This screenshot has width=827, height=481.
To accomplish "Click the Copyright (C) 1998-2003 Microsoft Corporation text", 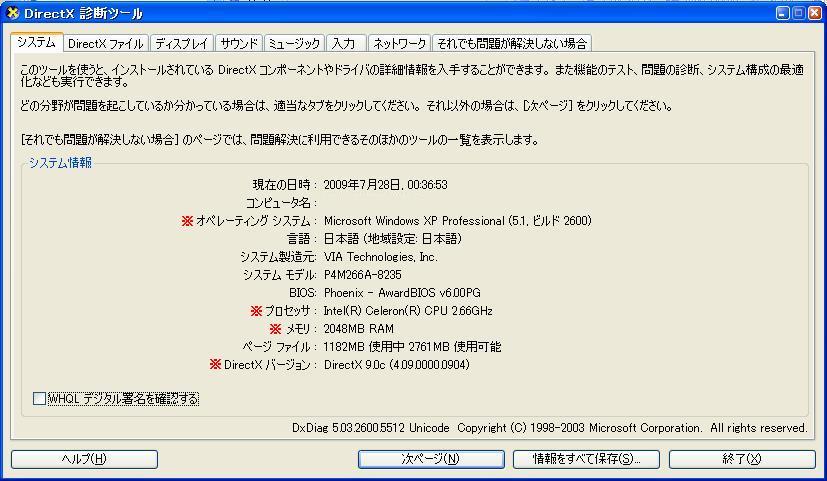I will 580,428.
